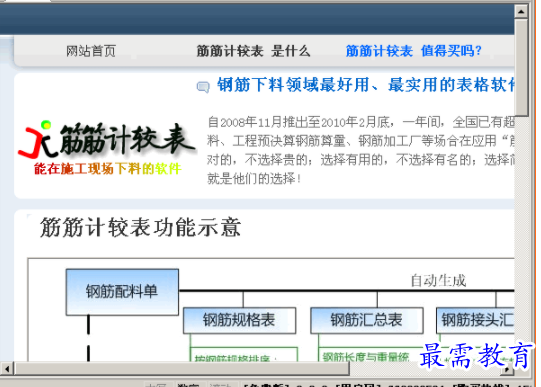This screenshot has width=541, height=387.
Task: Open the 网站首页 navigation tab
Action: click(x=91, y=51)
